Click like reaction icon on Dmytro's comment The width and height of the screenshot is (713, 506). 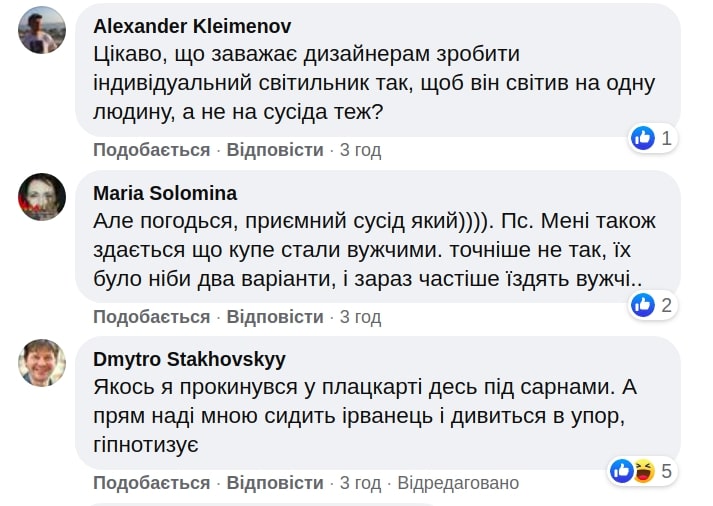tap(622, 470)
